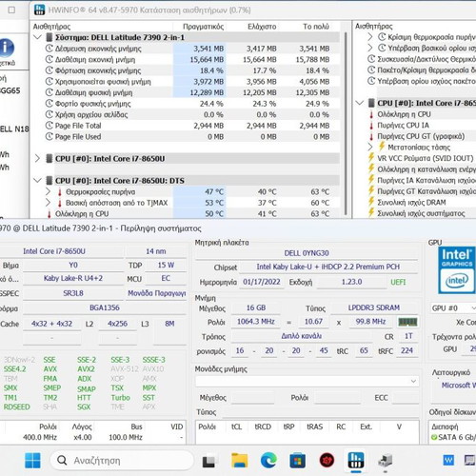Click the HWiNFO icon on the taskbar
Viewport: 476px width, 476px height.
(356, 460)
